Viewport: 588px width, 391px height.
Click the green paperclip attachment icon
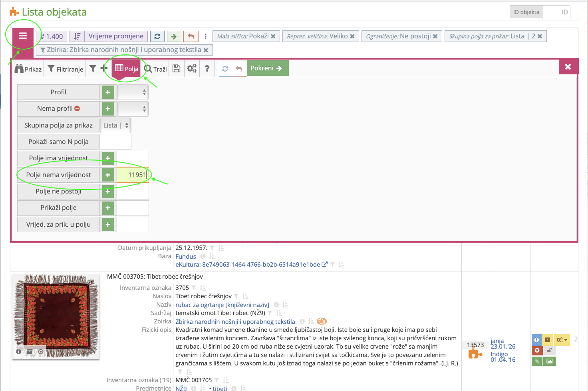[x=537, y=361]
